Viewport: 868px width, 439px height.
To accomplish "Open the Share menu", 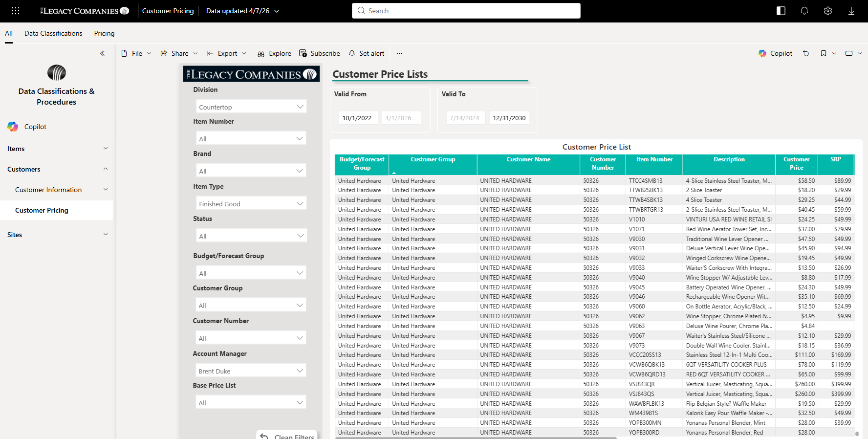I will [x=179, y=53].
